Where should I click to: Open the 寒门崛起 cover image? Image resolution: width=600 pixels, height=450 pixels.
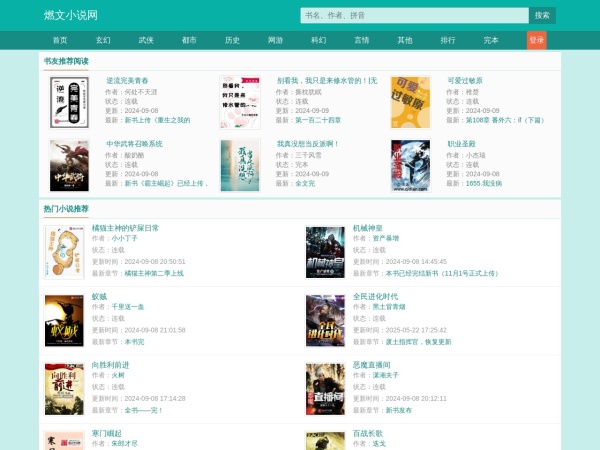(64, 440)
